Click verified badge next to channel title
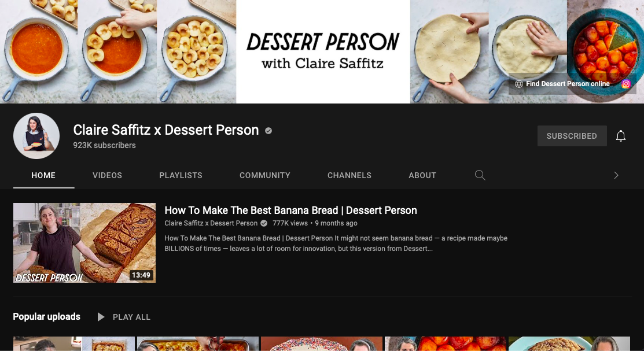 [x=268, y=131]
